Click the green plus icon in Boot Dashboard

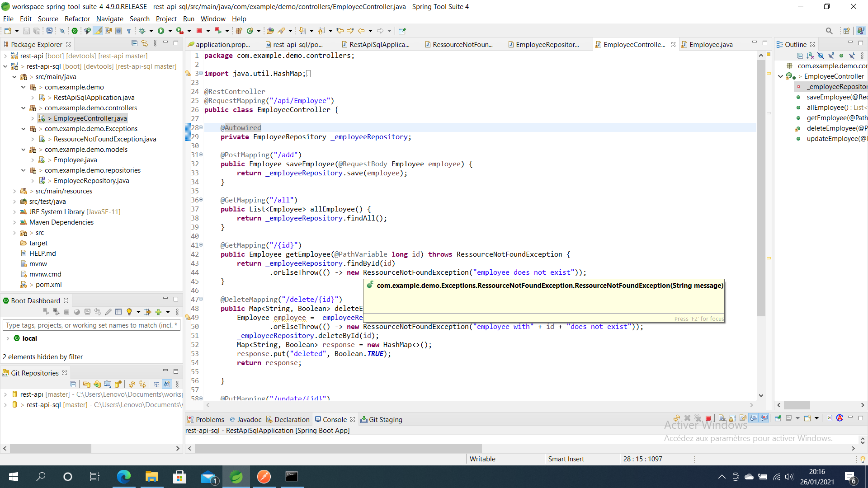click(158, 312)
